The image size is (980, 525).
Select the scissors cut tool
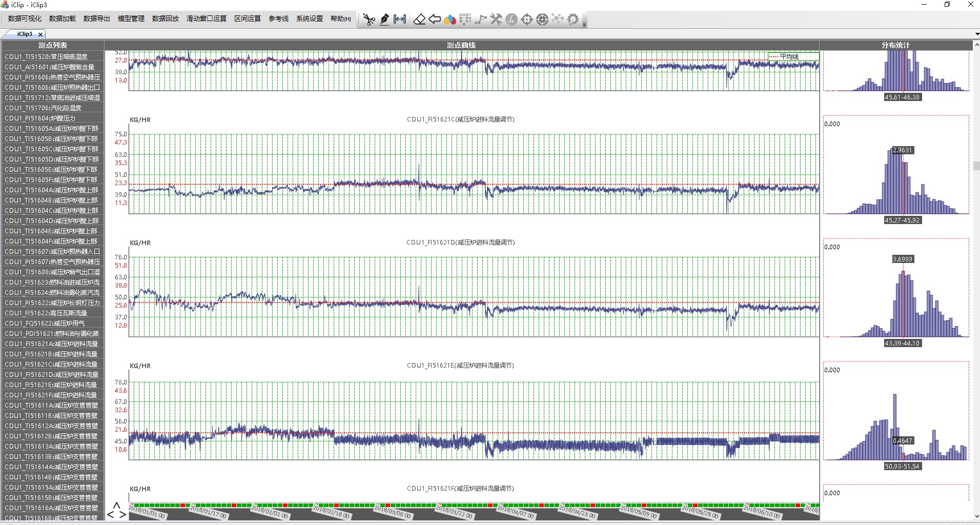(369, 19)
